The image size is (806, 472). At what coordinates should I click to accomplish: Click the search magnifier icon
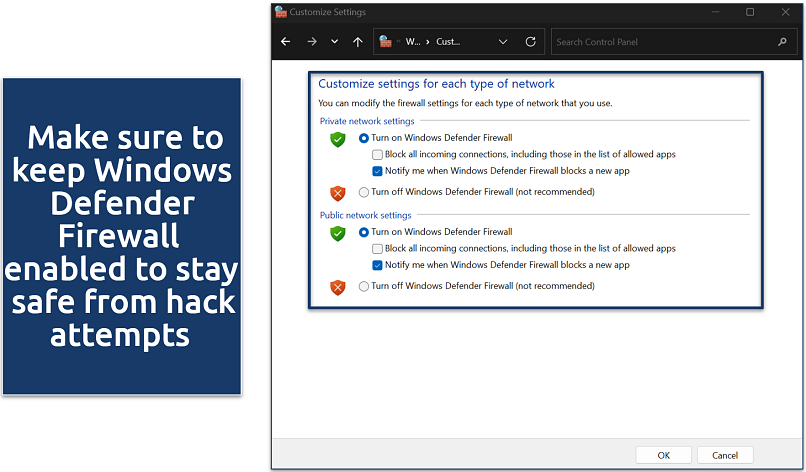pos(782,42)
